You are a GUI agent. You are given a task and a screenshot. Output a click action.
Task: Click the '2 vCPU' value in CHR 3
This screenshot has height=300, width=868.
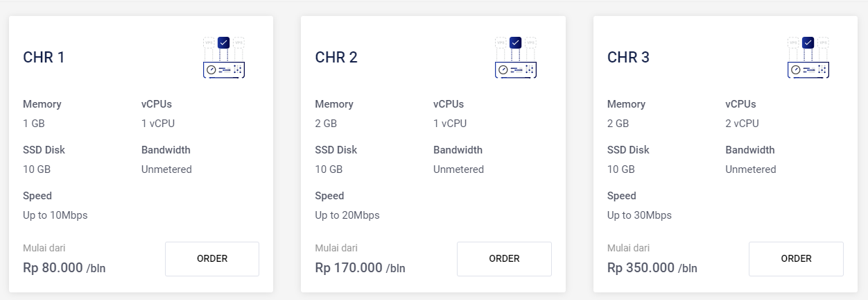pyautogui.click(x=742, y=124)
